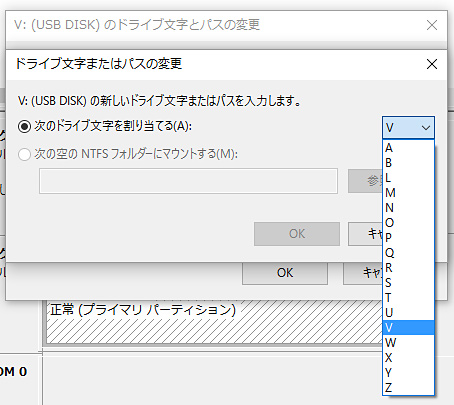The width and height of the screenshot is (454, 405).
Task: Choose drive letter S option
Action: (408, 283)
